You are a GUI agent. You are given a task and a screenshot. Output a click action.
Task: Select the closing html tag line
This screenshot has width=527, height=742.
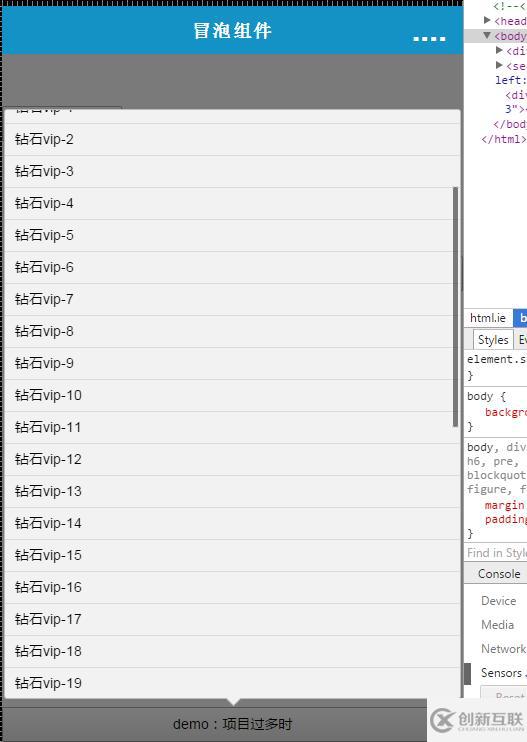click(x=503, y=139)
